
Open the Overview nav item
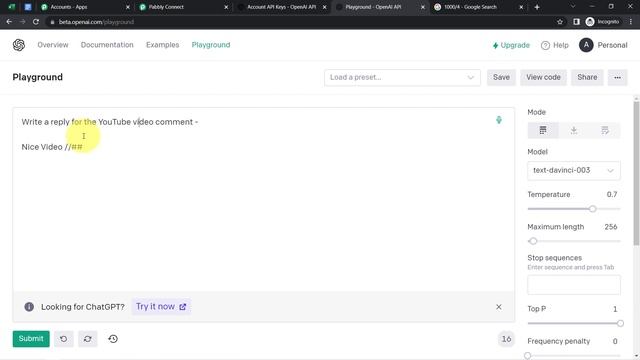pos(53,45)
